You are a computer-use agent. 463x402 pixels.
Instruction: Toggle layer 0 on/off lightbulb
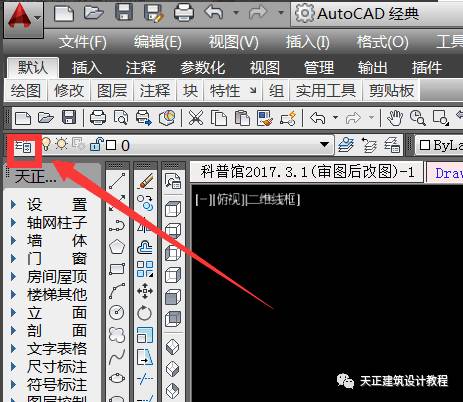pos(46,144)
